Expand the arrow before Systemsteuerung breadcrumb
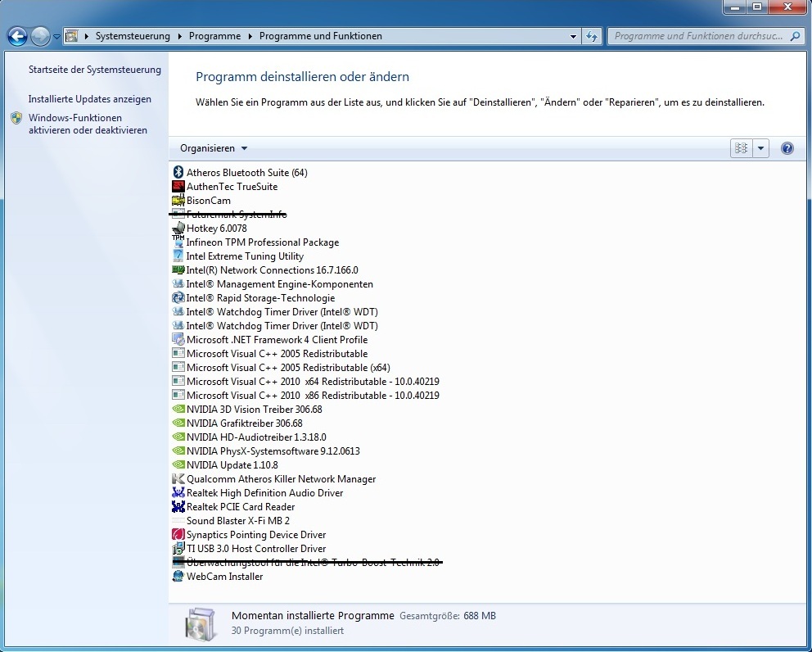The image size is (812, 652). [x=87, y=36]
